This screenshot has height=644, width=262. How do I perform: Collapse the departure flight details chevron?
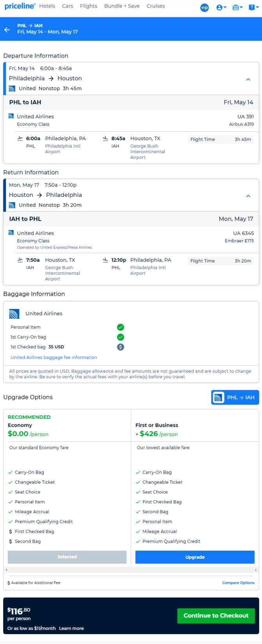(248, 79)
